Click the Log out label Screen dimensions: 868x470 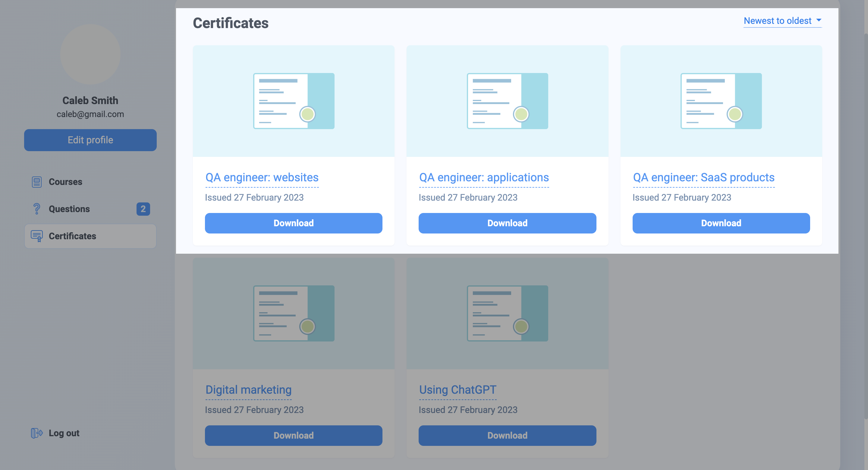(x=63, y=433)
